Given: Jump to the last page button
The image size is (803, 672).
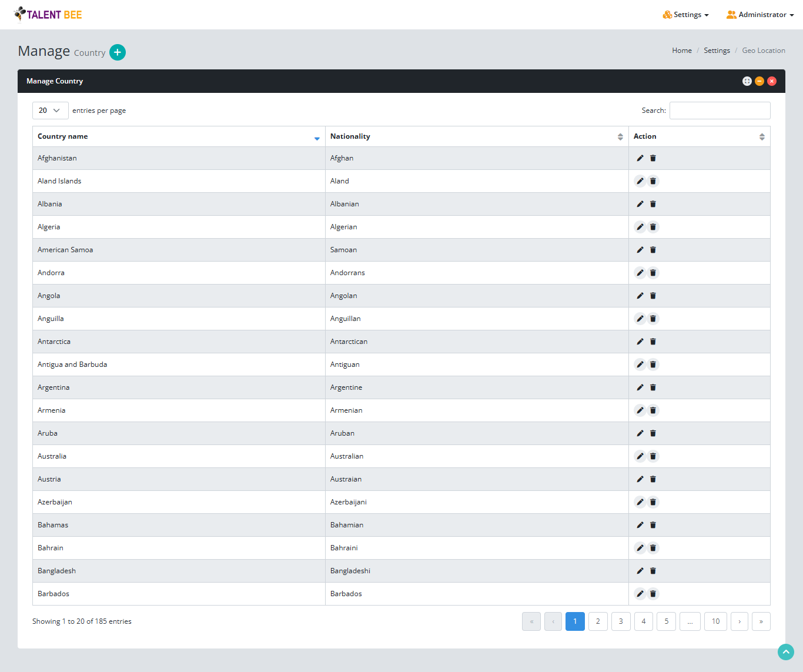Looking at the screenshot, I should pyautogui.click(x=761, y=621).
